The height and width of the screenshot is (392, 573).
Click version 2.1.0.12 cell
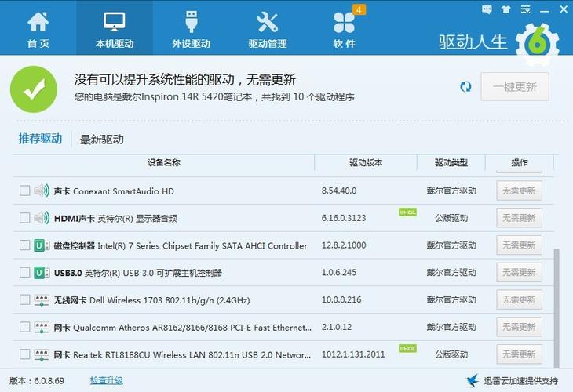(x=337, y=327)
